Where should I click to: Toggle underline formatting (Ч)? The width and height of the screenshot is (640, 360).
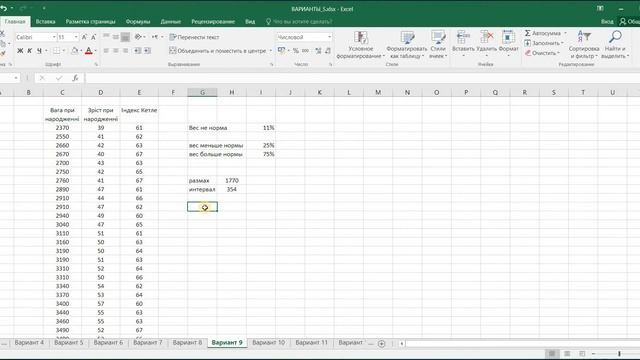(x=39, y=51)
